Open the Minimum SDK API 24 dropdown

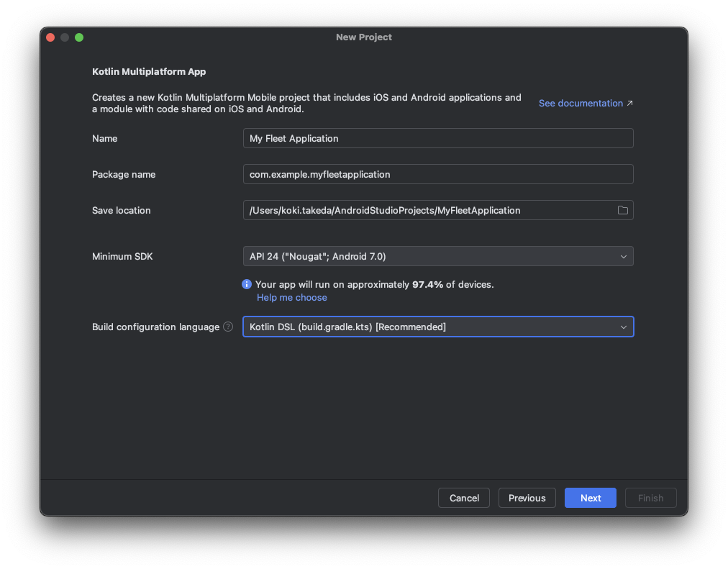437,256
